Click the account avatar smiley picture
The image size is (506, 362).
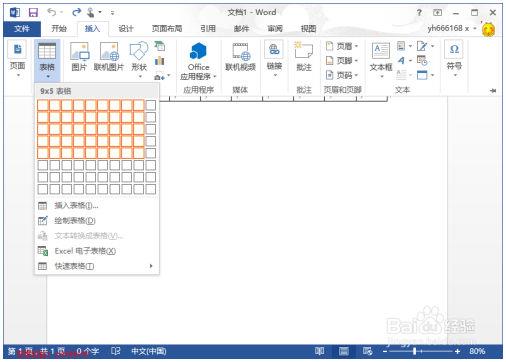488,29
